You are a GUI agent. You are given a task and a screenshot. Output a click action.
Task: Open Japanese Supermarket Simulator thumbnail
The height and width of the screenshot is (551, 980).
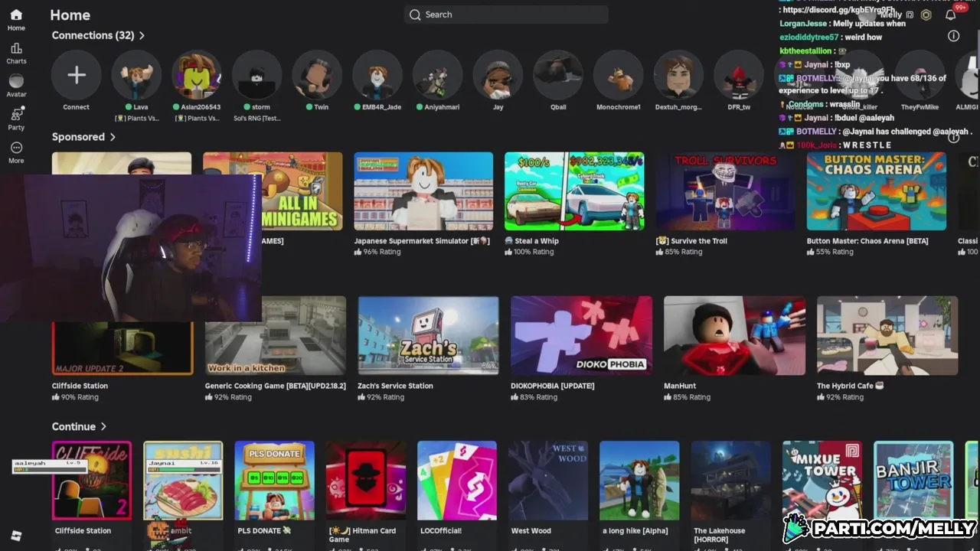click(423, 191)
